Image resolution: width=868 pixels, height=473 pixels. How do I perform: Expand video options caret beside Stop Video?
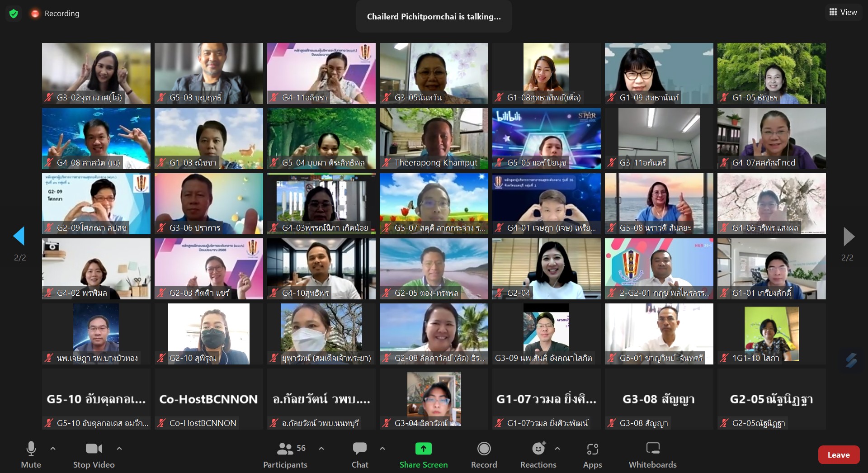point(119,449)
